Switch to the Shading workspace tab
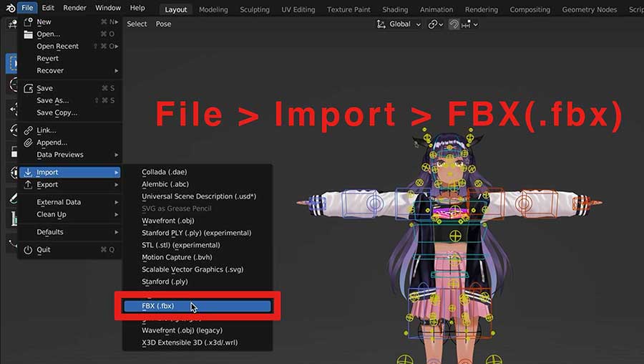Viewport: 644px width, 364px height. 395,9
